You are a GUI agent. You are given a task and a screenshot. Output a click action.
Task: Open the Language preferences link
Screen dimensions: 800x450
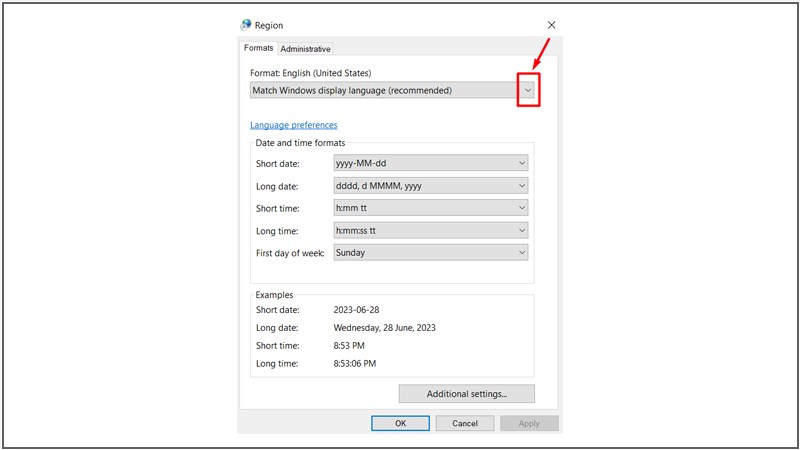pyautogui.click(x=293, y=125)
